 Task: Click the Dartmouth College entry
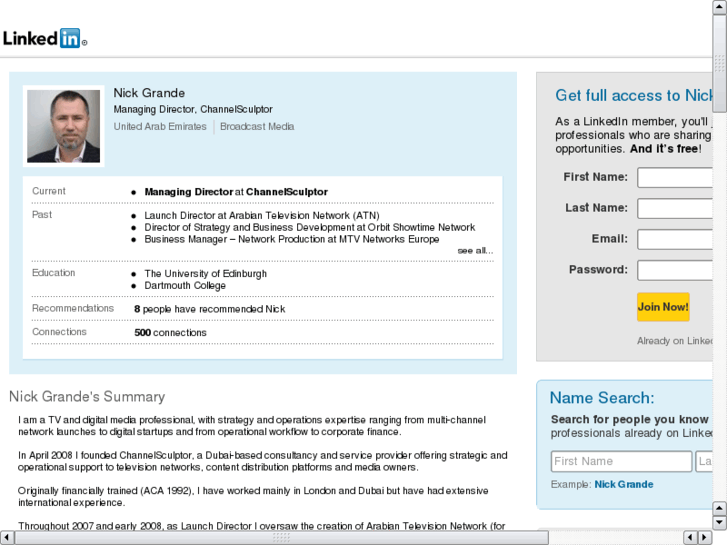[x=185, y=286]
